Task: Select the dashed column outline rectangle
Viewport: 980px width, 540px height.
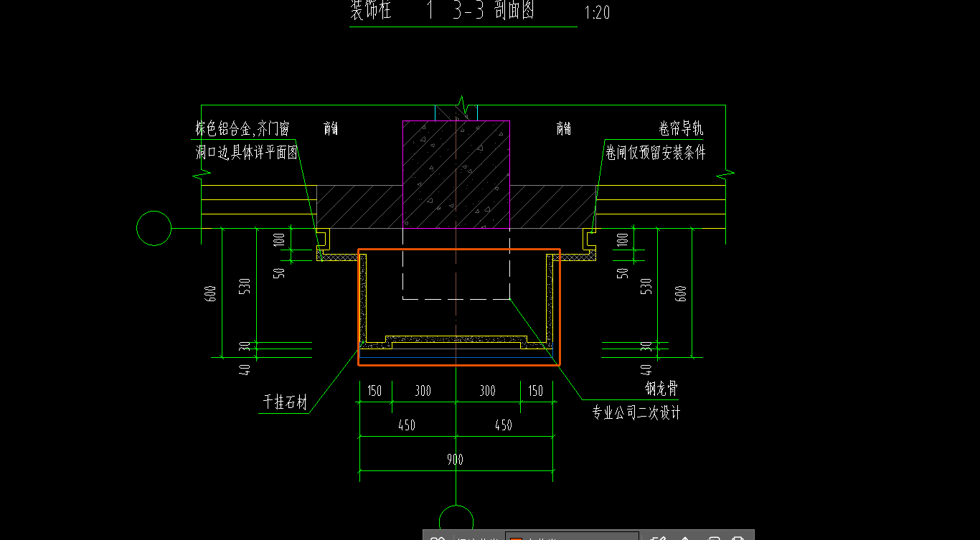Action: (456, 264)
